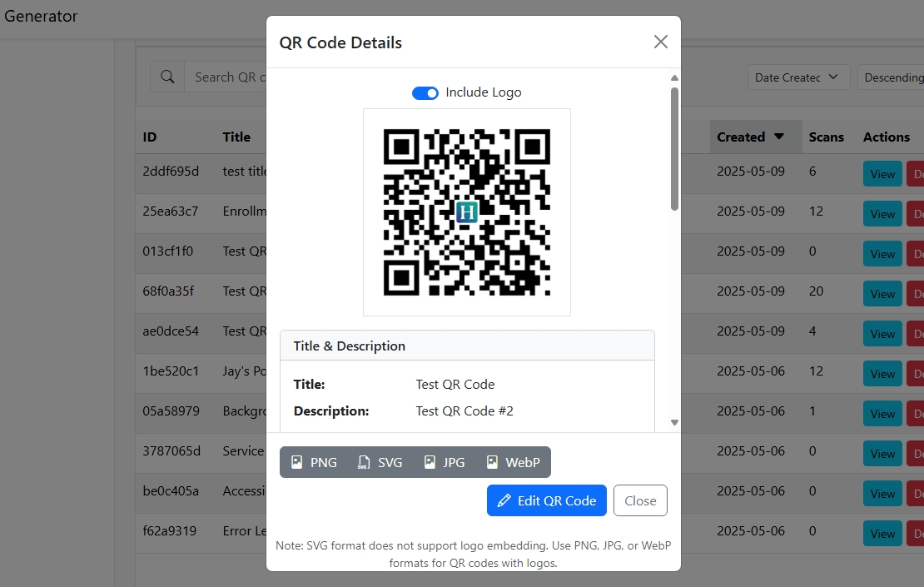View the QR code 1be520c1 row
924x587 pixels.
(x=882, y=374)
